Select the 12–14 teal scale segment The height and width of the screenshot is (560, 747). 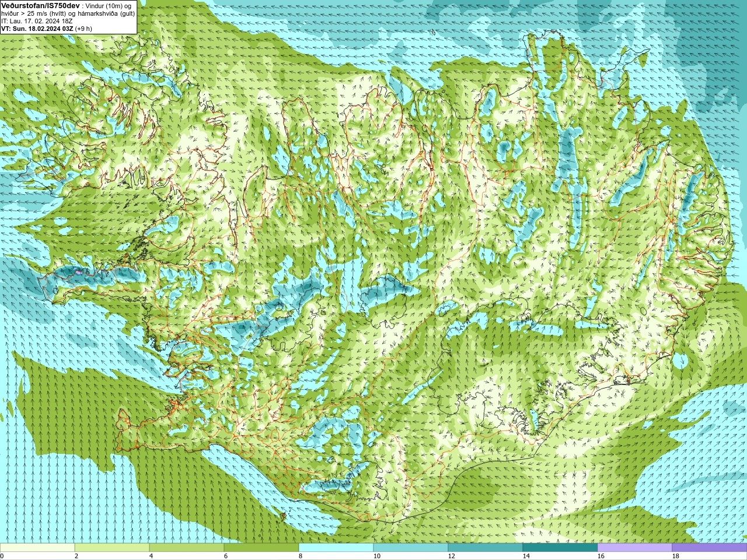486,548
